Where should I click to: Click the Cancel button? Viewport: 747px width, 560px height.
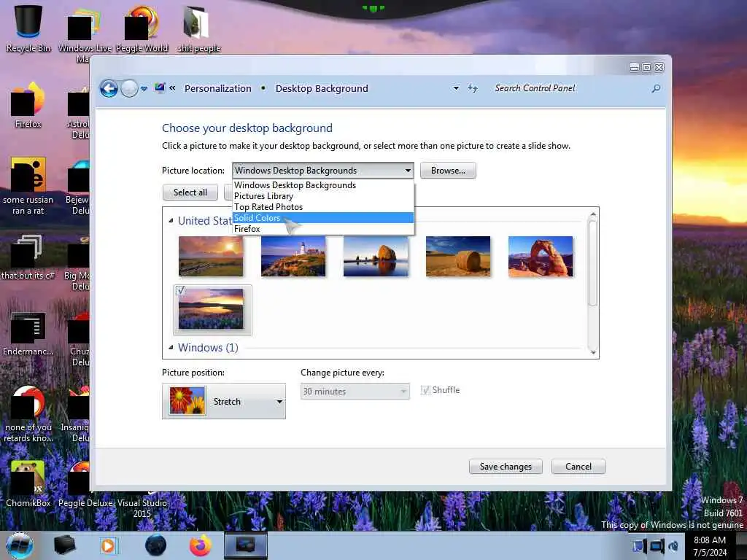coord(578,467)
